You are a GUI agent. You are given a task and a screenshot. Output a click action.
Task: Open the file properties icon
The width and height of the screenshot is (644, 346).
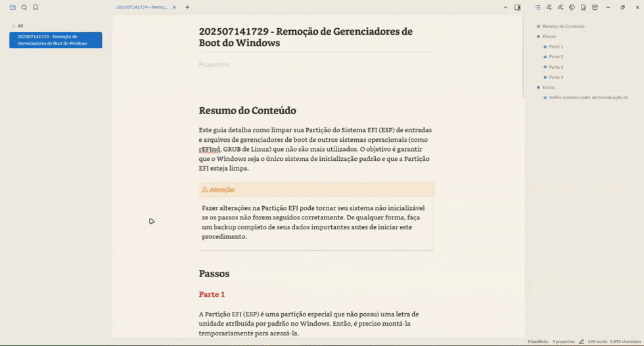pos(584,7)
